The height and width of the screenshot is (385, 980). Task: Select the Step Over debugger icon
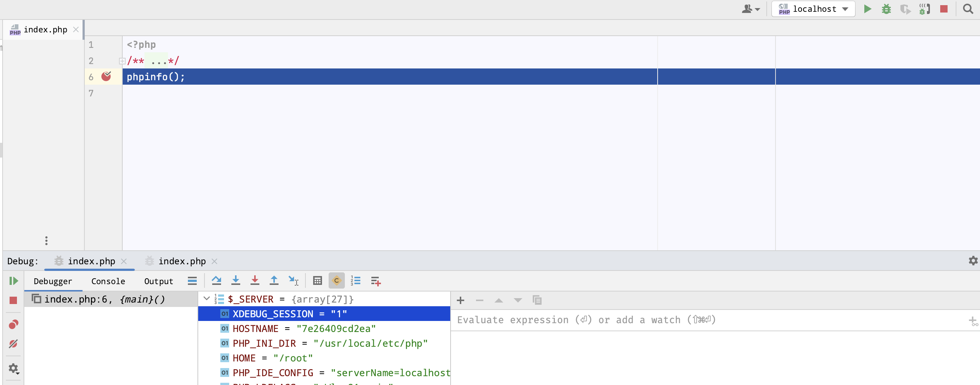(217, 281)
